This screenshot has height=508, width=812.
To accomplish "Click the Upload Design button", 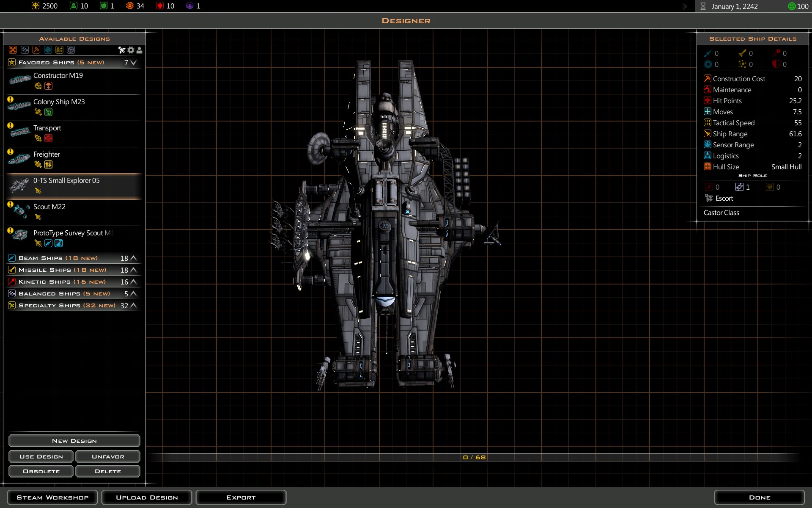I will tap(147, 497).
